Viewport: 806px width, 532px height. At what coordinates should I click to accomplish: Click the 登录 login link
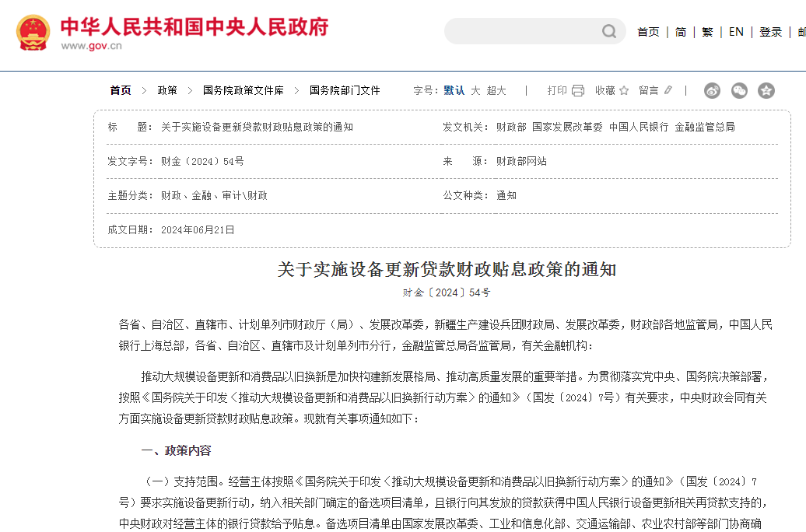pyautogui.click(x=771, y=32)
